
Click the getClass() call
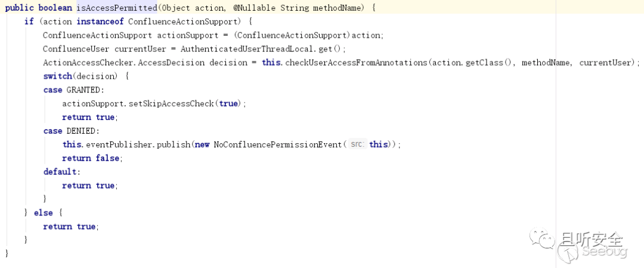coord(490,63)
